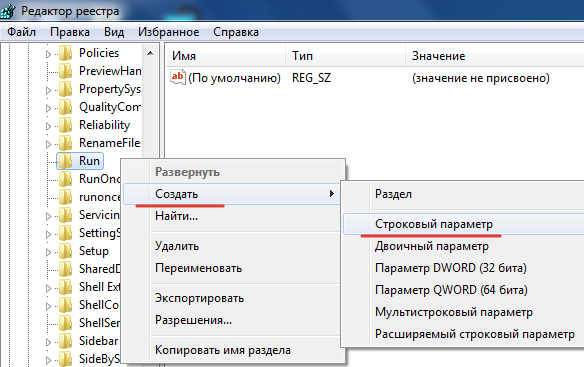
Task: Click the Policies folder icon
Action: pos(66,53)
